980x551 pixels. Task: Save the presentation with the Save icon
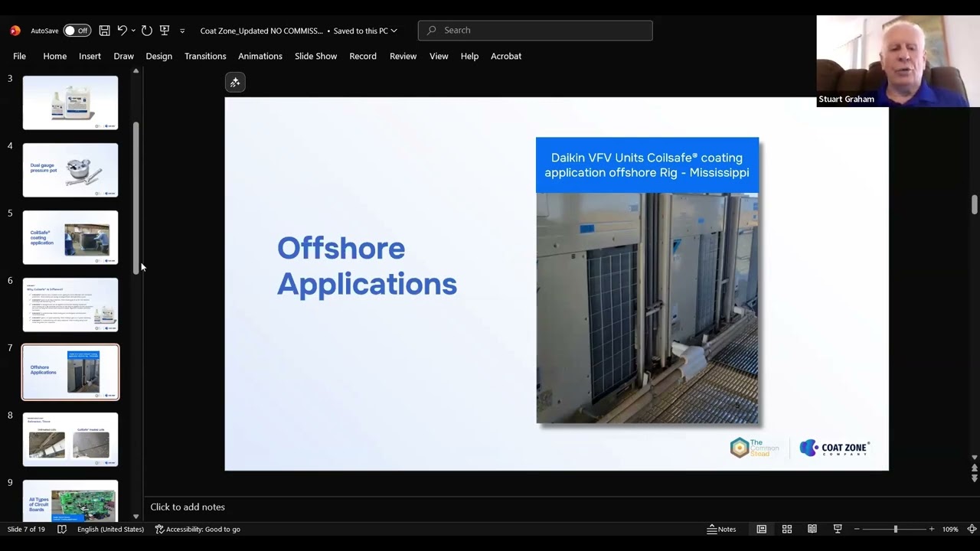tap(105, 31)
